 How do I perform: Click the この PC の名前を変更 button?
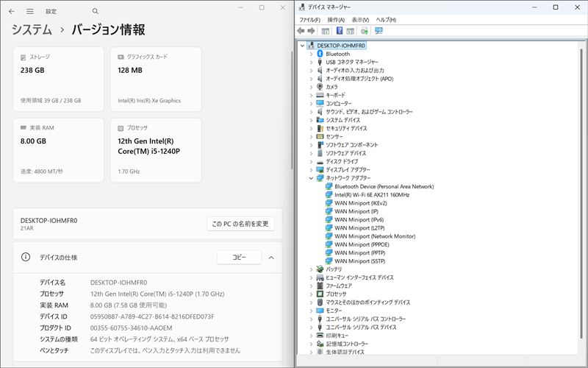tap(240, 224)
